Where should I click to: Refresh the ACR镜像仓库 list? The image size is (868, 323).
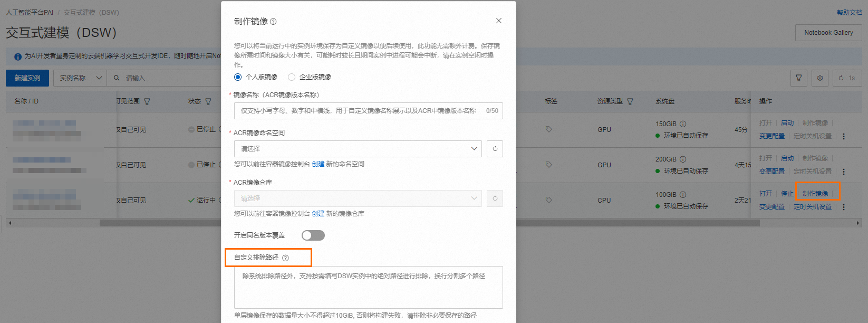(495, 198)
